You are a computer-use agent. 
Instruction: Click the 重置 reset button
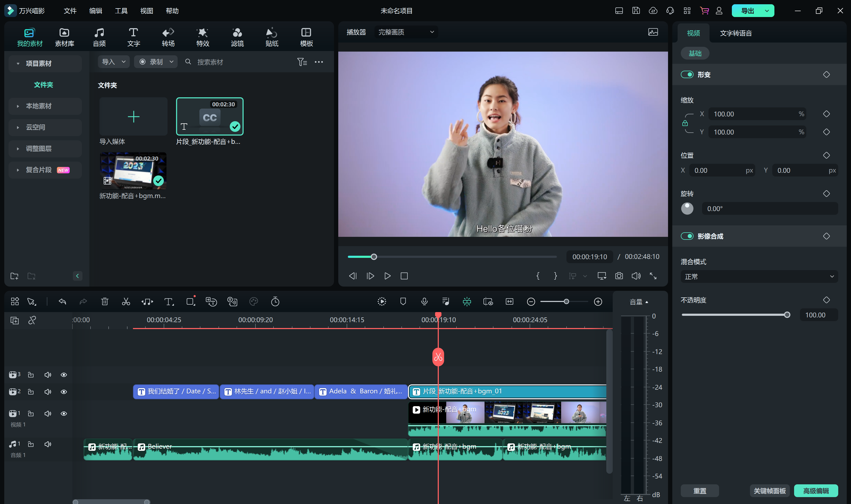pos(699,490)
